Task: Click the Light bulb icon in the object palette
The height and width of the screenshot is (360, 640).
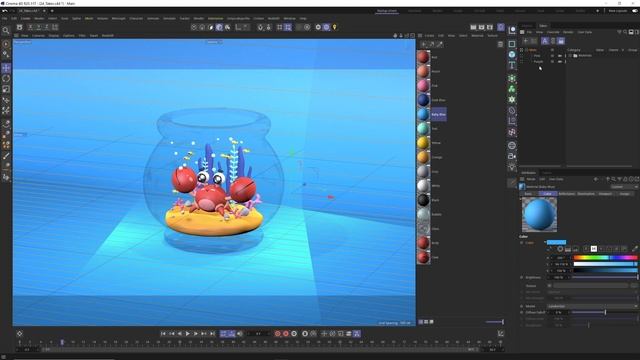Action: pos(512,167)
